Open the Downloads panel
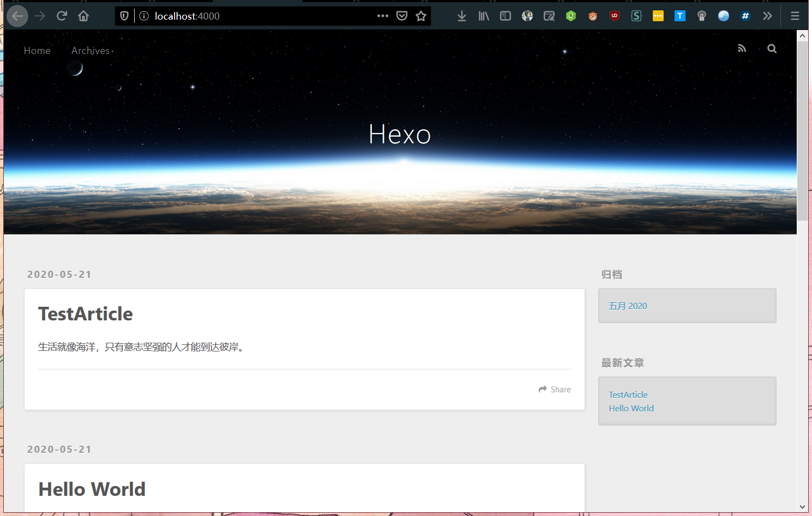 point(462,16)
